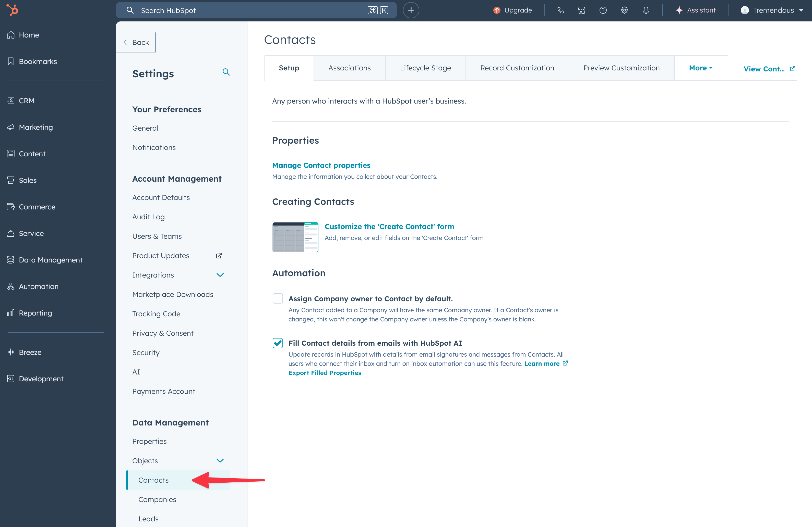Collapse the Objects settings section

tap(220, 460)
